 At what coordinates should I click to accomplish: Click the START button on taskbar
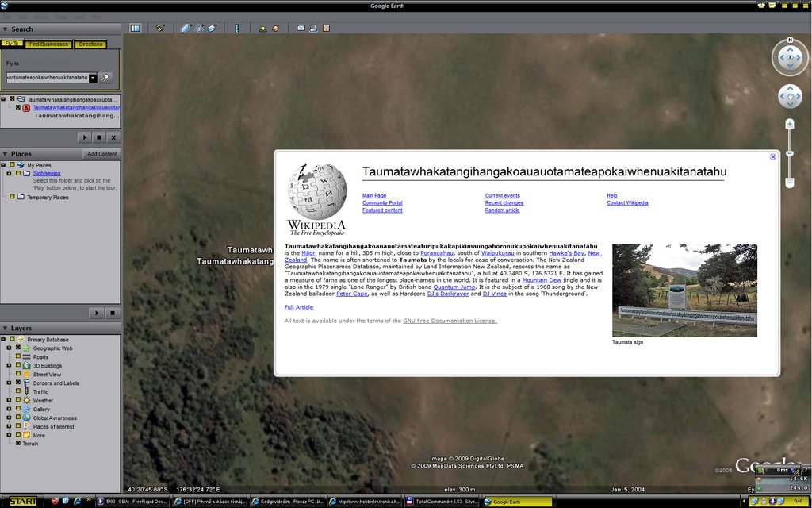[23, 502]
